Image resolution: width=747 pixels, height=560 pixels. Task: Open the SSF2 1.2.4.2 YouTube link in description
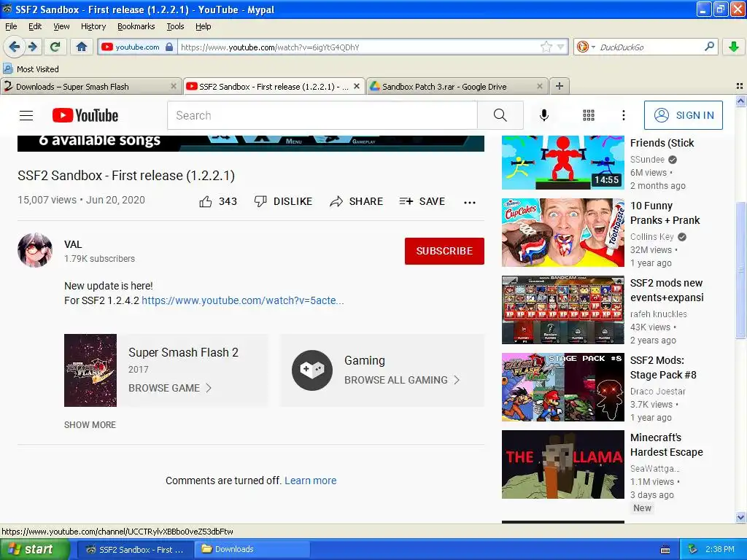(243, 300)
